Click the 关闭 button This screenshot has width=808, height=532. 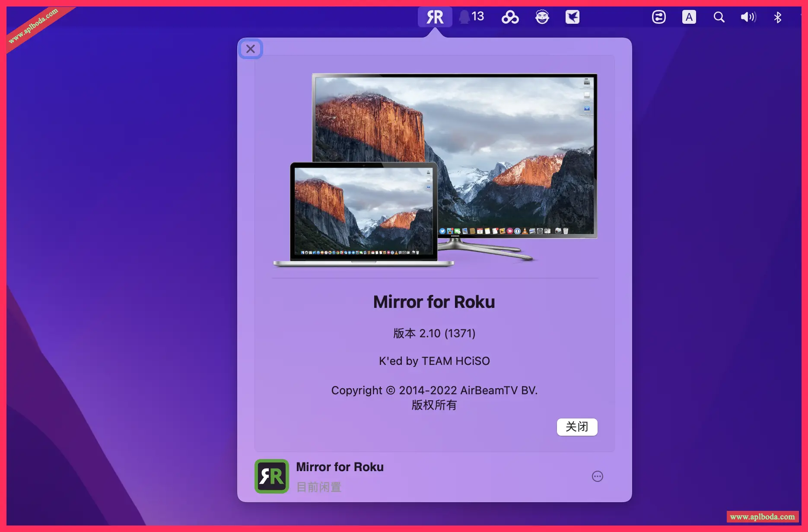[x=577, y=427]
